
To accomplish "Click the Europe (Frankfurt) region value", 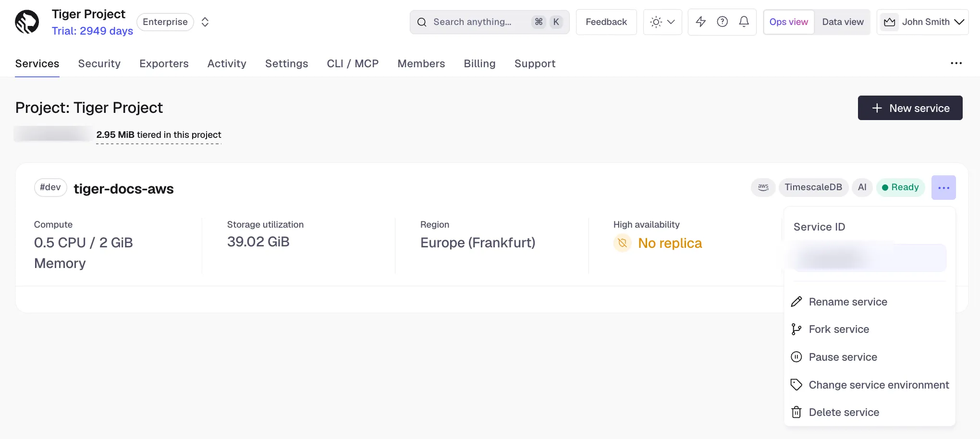I will [478, 243].
